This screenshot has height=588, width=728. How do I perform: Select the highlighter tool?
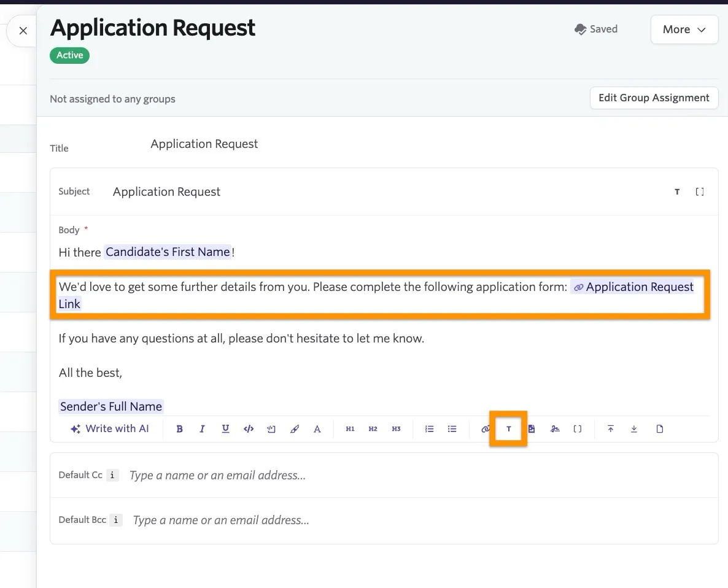[295, 429]
